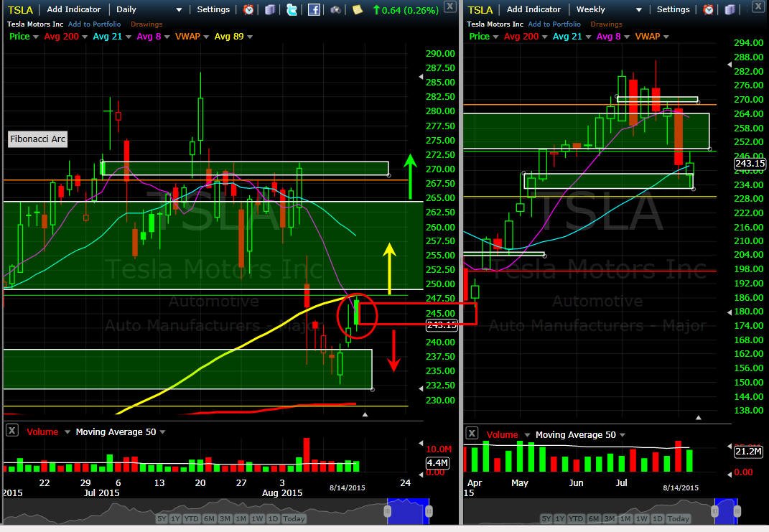Share the Daily chart on Facebook
769x532 pixels.
[x=314, y=9]
